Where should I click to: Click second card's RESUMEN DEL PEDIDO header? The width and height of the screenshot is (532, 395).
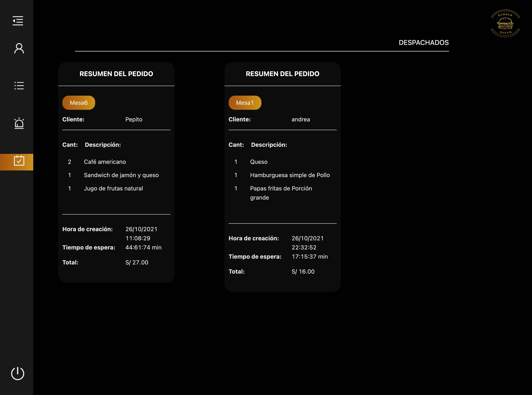point(282,74)
